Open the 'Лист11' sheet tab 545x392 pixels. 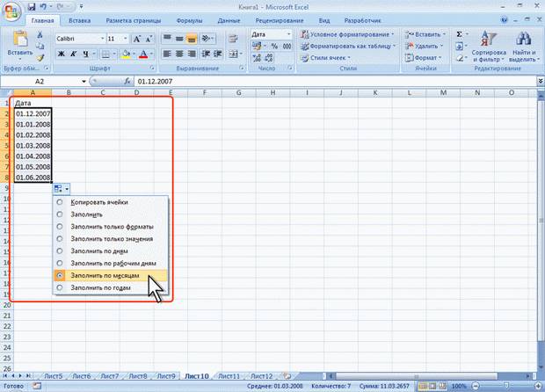pos(229,375)
